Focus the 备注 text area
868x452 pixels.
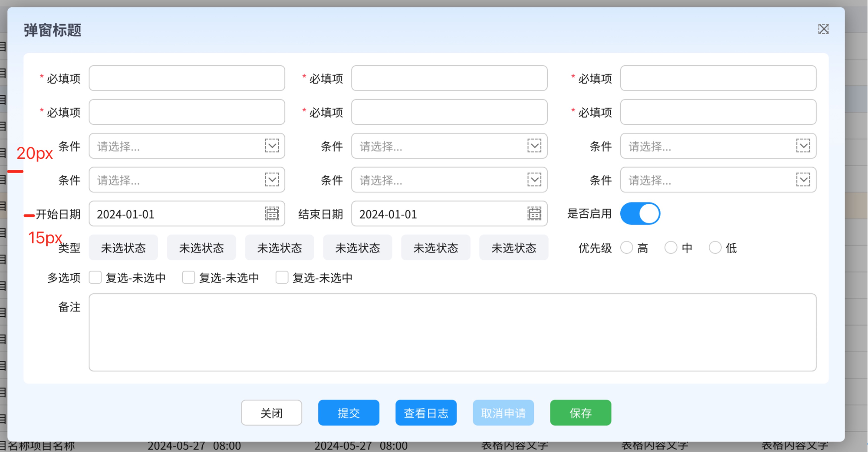[452, 332]
